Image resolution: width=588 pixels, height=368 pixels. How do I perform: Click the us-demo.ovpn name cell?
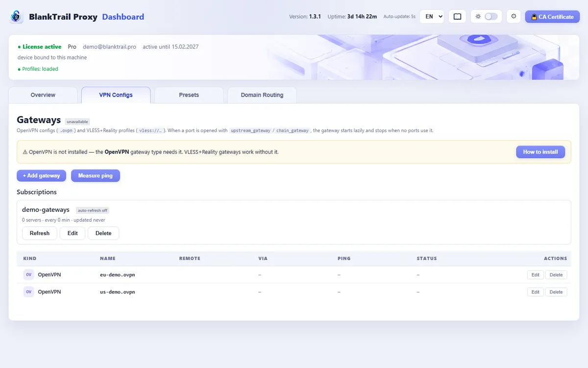pyautogui.click(x=118, y=292)
